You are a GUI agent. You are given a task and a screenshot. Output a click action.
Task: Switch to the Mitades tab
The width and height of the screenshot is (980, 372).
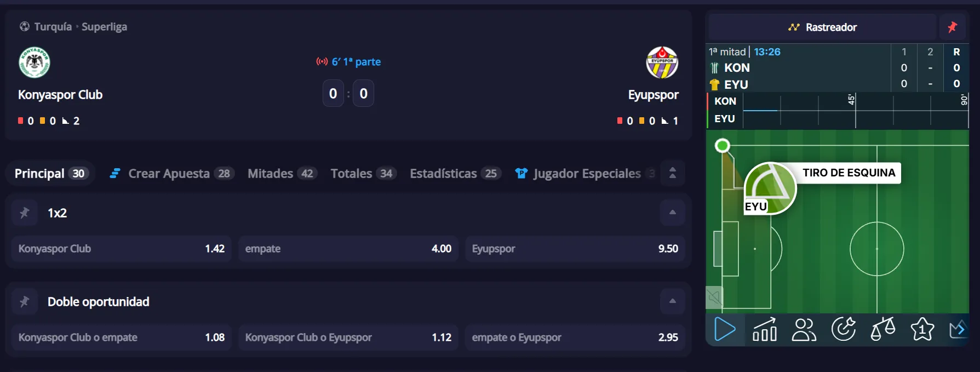(x=282, y=174)
